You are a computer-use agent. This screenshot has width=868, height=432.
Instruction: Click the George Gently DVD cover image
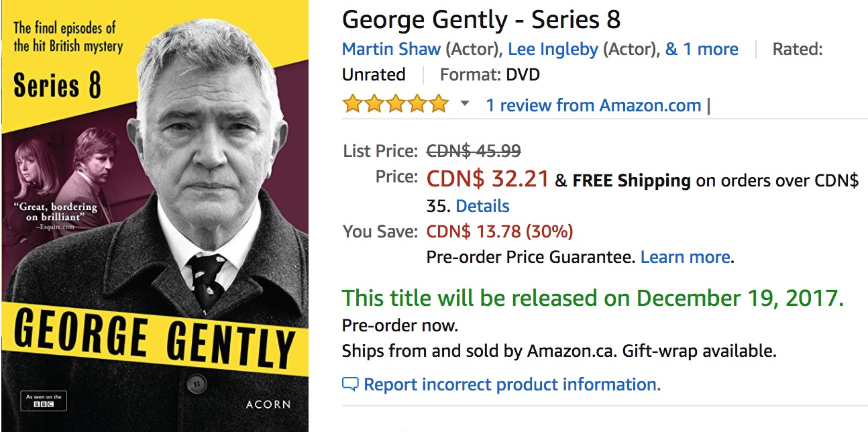coord(155,216)
